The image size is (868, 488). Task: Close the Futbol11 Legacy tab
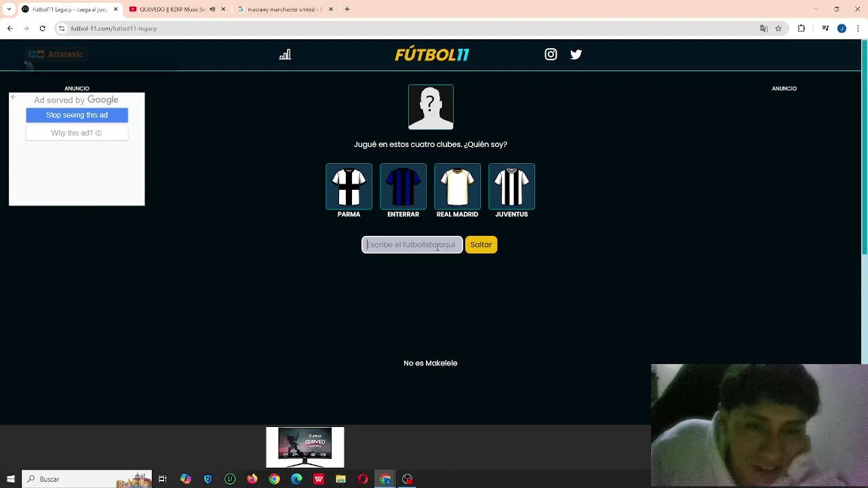pyautogui.click(x=115, y=9)
